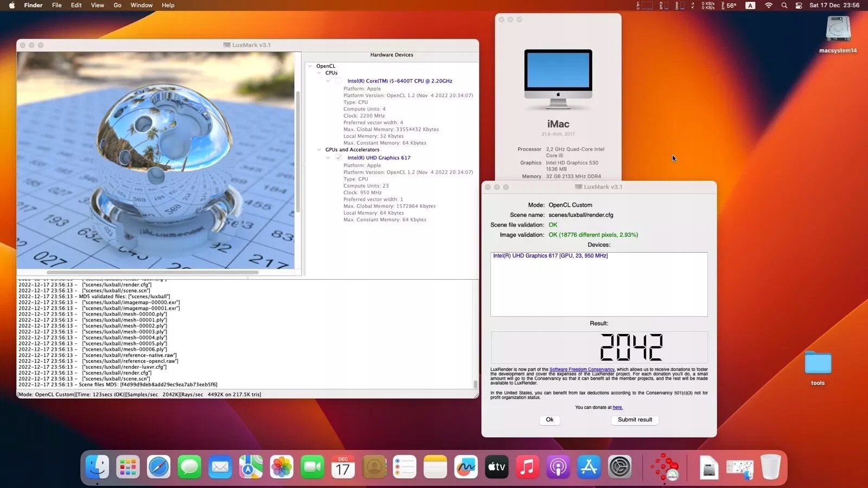Select the macsystem14 drive on the desktop
The image size is (868, 488).
point(838,34)
